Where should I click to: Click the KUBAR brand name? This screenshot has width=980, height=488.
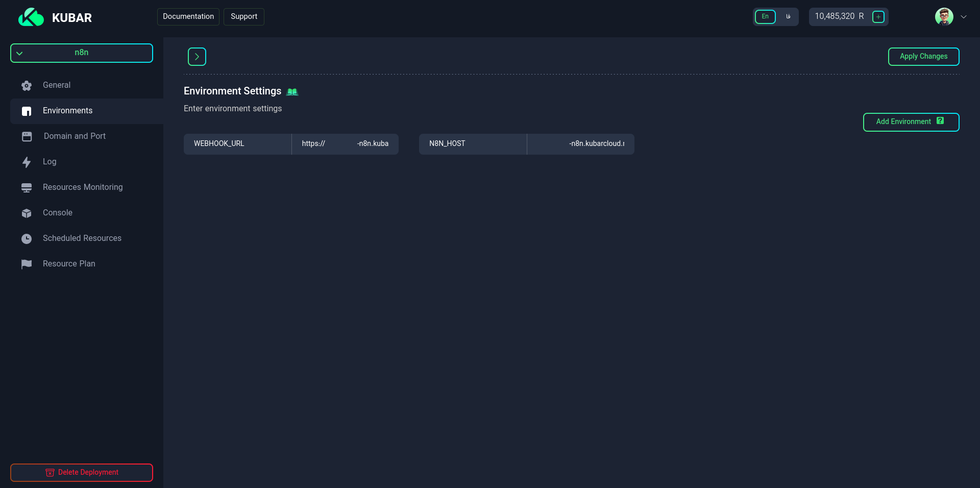click(72, 18)
